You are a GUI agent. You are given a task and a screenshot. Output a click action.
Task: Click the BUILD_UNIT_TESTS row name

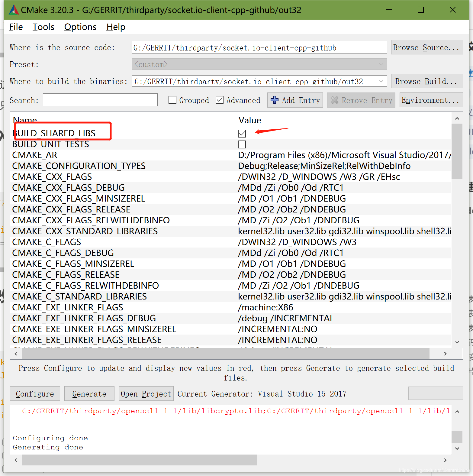[51, 144]
